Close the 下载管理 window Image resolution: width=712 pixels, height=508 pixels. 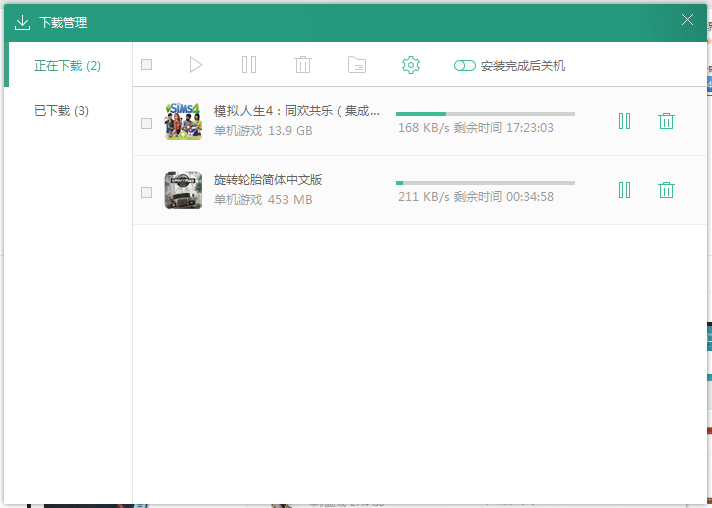pyautogui.click(x=687, y=20)
